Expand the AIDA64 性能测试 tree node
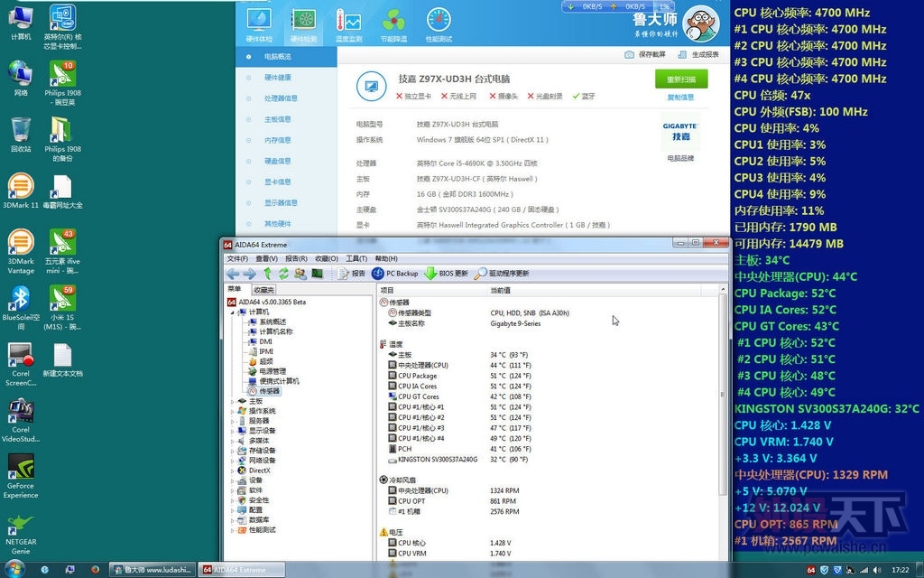 (232, 530)
